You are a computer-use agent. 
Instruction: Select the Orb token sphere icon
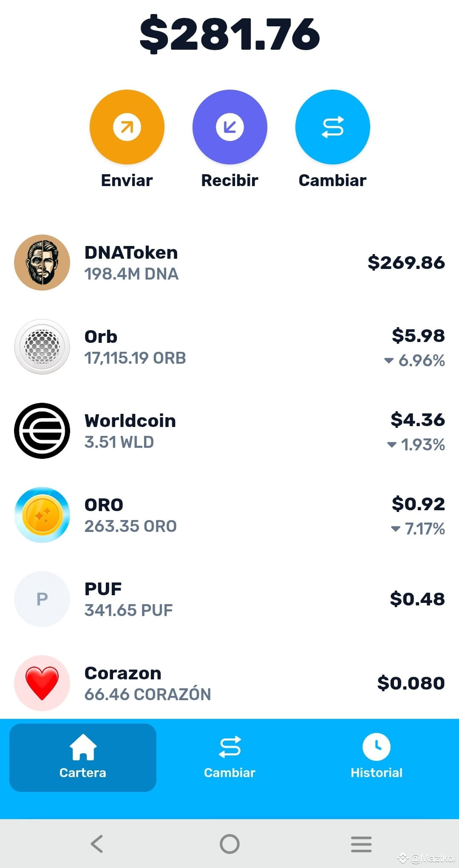(x=42, y=347)
